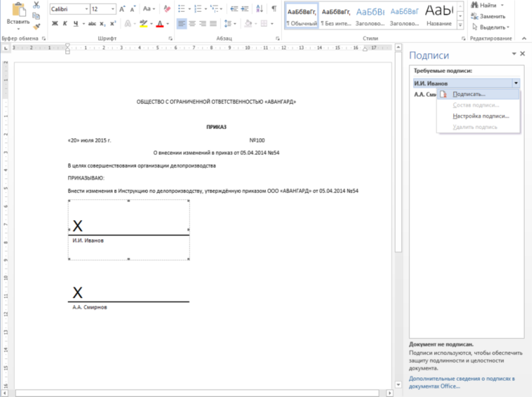Click the Copy icon in clipboard group
The image size is (532, 397).
pyautogui.click(x=36, y=16)
